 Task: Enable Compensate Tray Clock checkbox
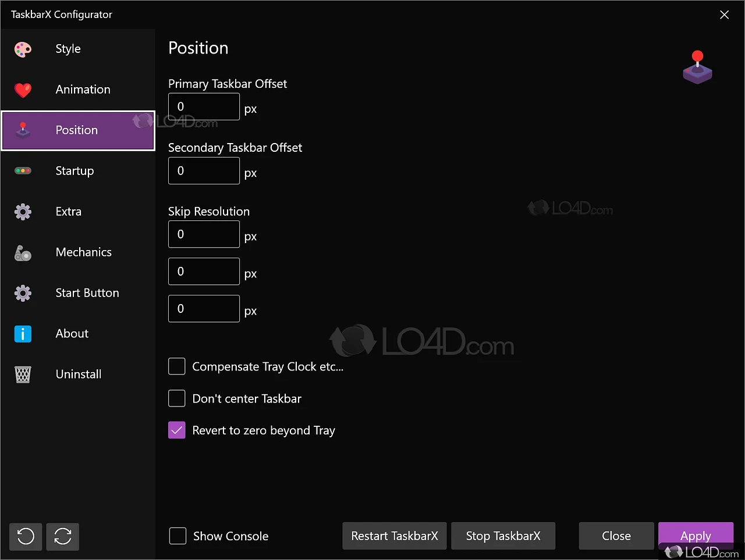[x=177, y=366]
